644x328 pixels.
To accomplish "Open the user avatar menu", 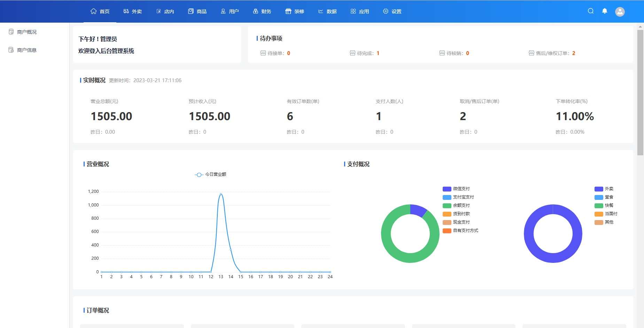I will 620,11.
